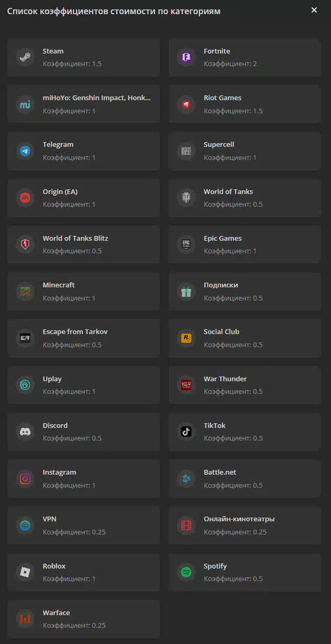
Task: Select the miHoYo: Genshin Impact category name
Action: [97, 98]
